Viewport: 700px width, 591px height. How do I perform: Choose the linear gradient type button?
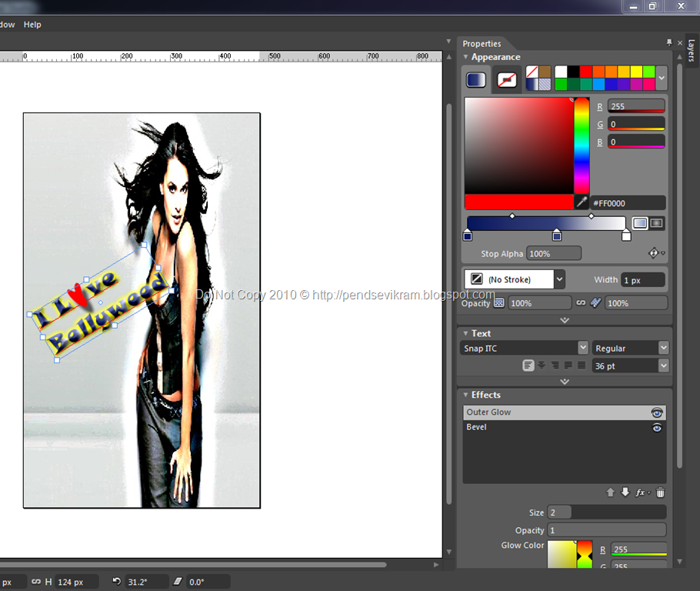coord(640,223)
